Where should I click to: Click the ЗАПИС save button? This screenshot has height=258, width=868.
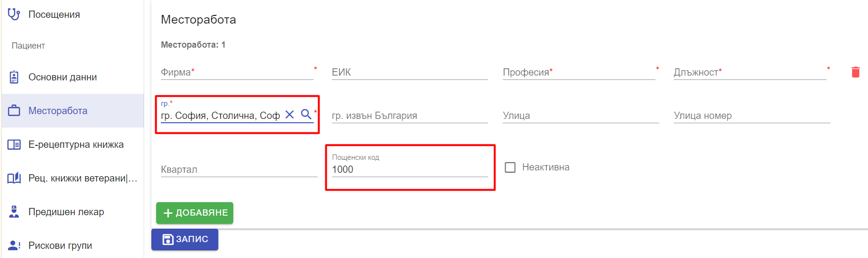(x=185, y=239)
